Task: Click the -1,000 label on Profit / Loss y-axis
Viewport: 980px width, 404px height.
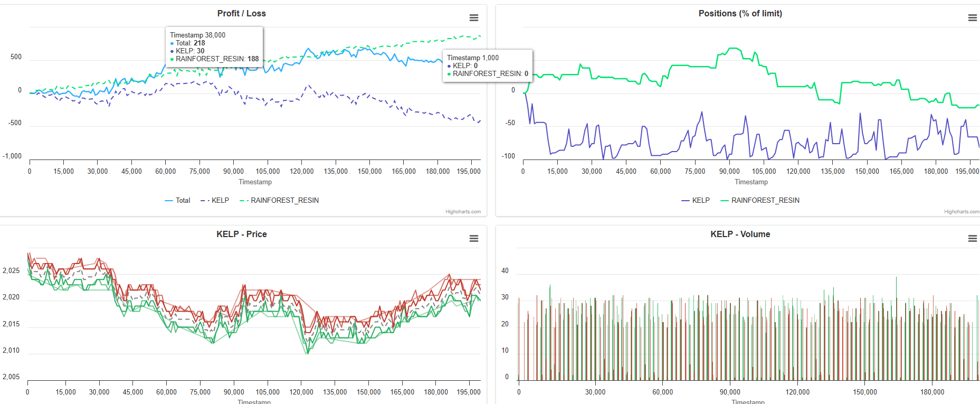Action: [12, 156]
